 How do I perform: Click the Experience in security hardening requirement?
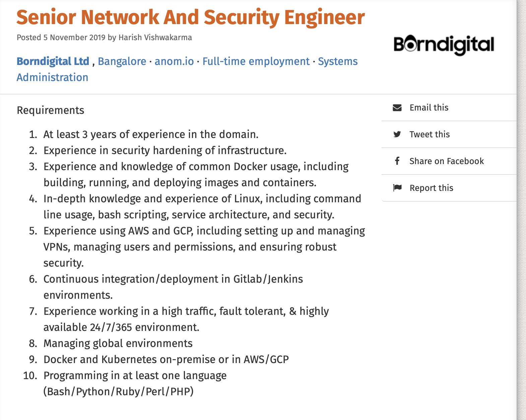165,150
